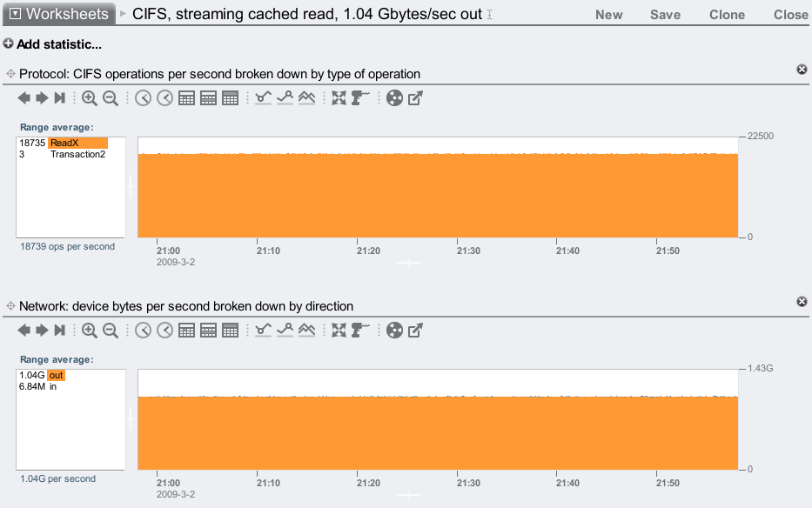This screenshot has width=812, height=508.
Task: Toggle the Transaction2 breakdown entry
Action: (x=77, y=154)
